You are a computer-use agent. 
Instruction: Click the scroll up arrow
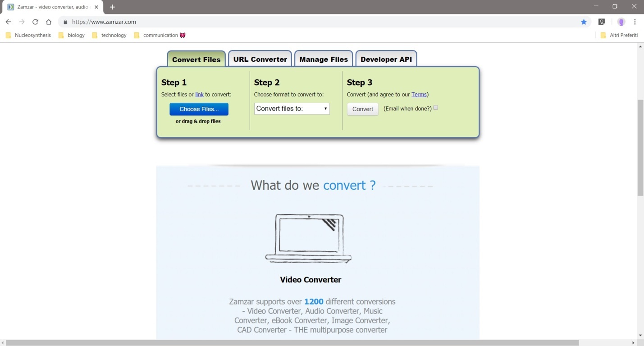[x=640, y=46]
